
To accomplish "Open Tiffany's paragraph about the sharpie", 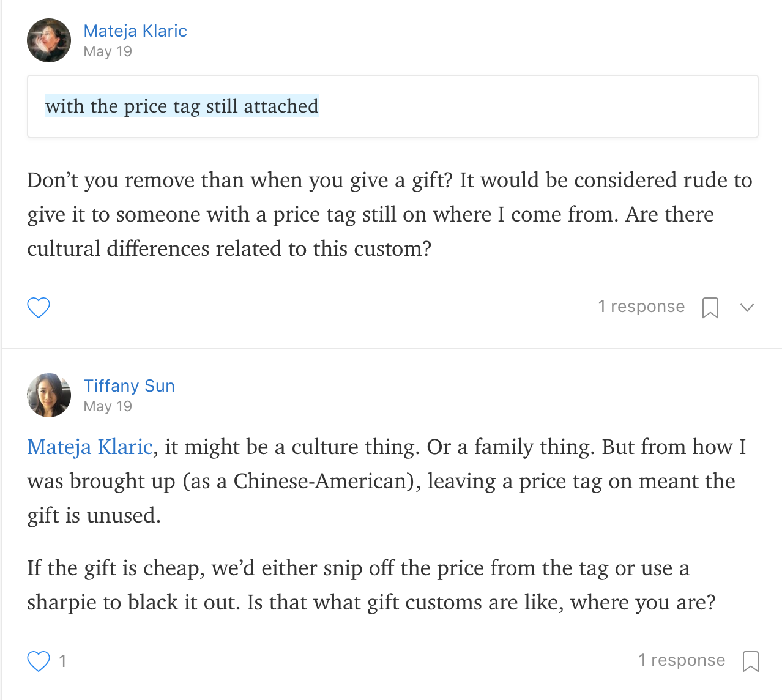I will tap(371, 586).
